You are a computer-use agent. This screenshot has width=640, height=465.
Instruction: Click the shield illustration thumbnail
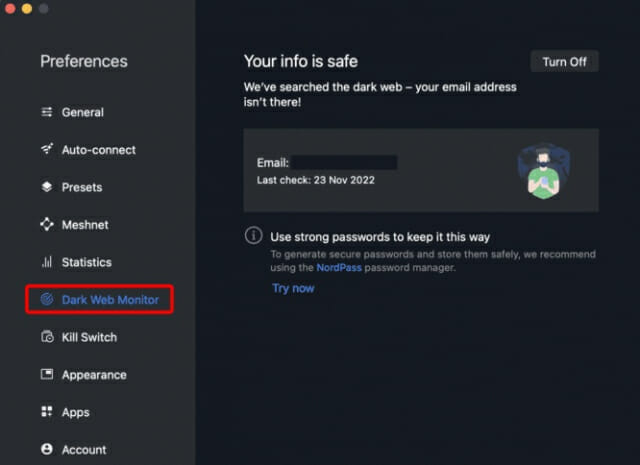coord(543,170)
